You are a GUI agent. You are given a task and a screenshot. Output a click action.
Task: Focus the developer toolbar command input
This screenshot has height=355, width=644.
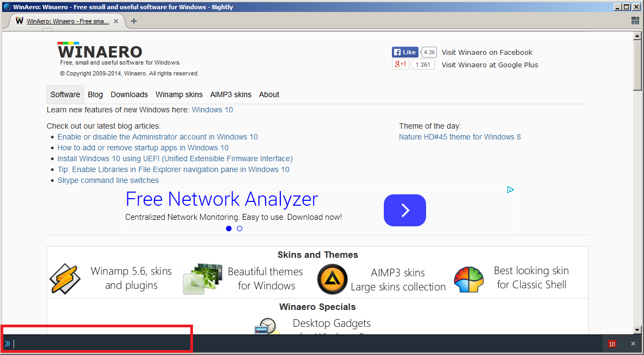(x=308, y=344)
